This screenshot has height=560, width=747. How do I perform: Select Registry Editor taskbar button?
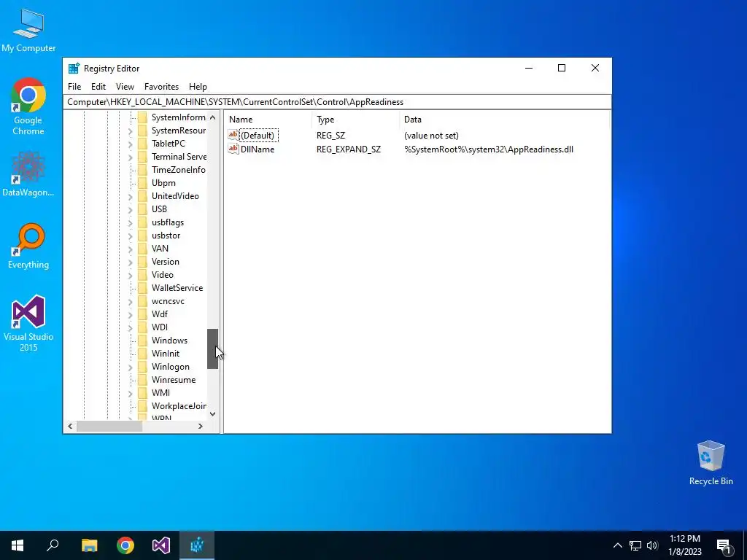(197, 545)
